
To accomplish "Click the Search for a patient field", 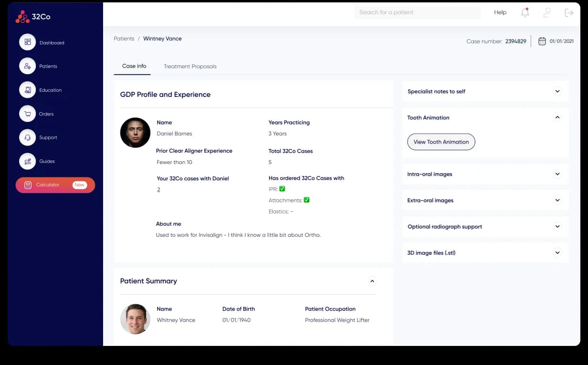I will tap(418, 12).
